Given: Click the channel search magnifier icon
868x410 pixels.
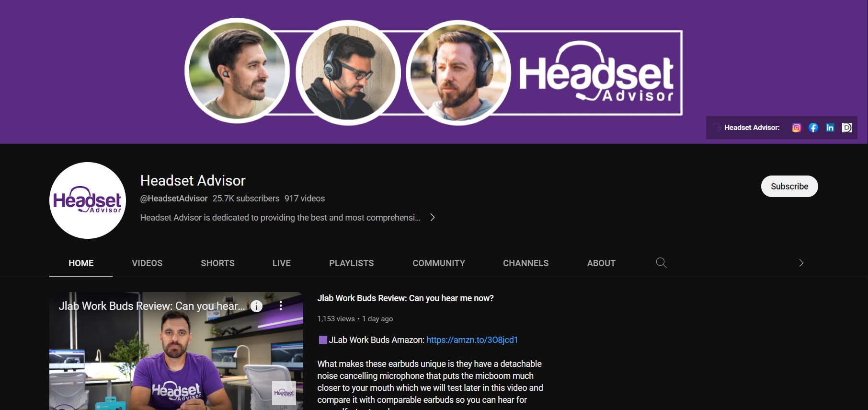Looking at the screenshot, I should point(661,263).
